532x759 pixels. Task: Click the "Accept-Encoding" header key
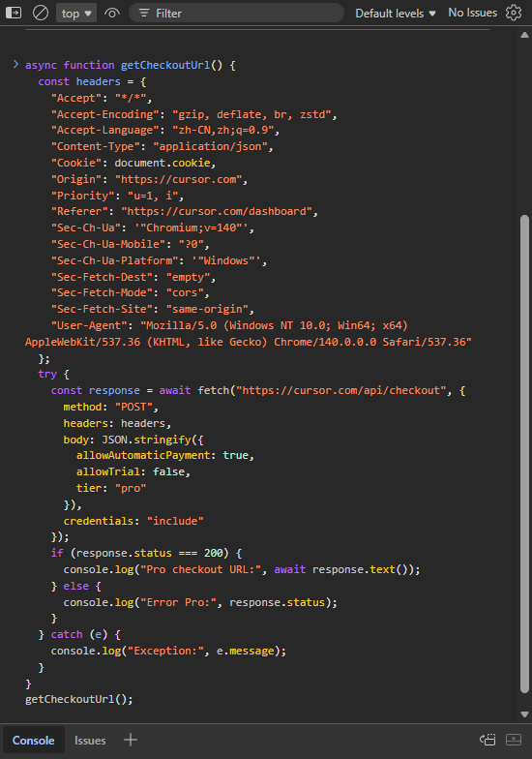pos(104,114)
